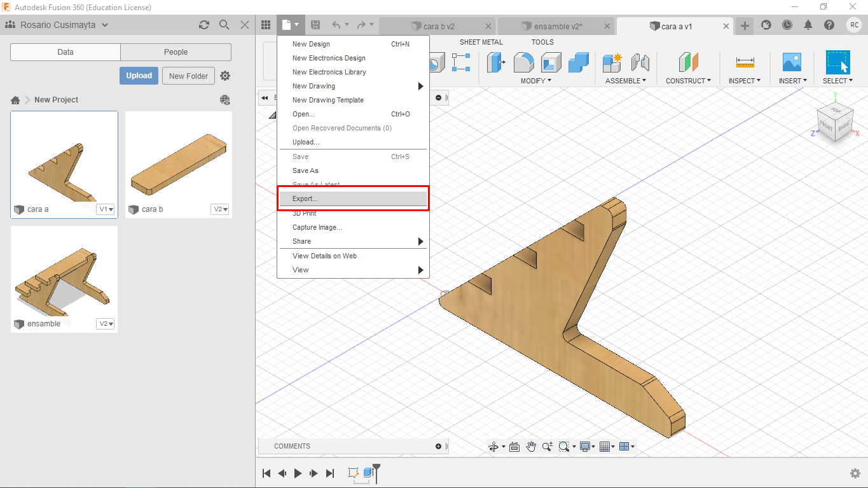
Task: Open version dropdown V2 for ensamble
Action: 106,324
